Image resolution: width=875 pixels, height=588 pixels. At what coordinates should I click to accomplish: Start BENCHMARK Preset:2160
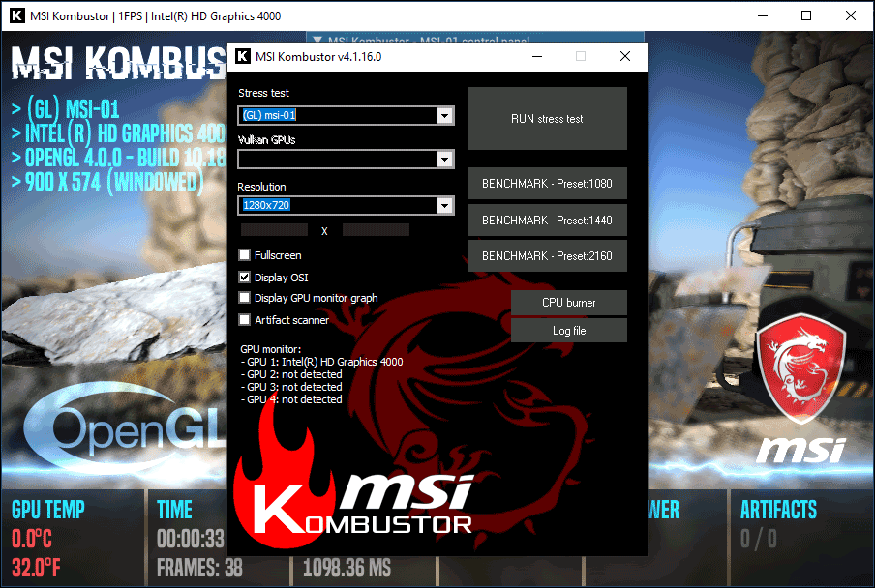[x=547, y=256]
